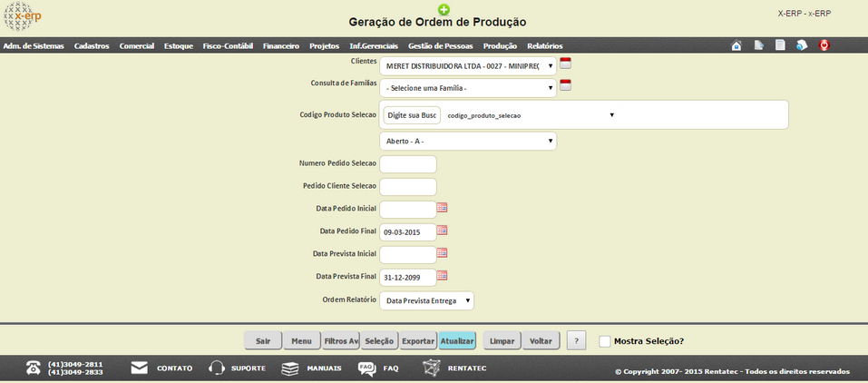Open the CONTATO footer link
This screenshot has height=383, width=868.
[174, 368]
